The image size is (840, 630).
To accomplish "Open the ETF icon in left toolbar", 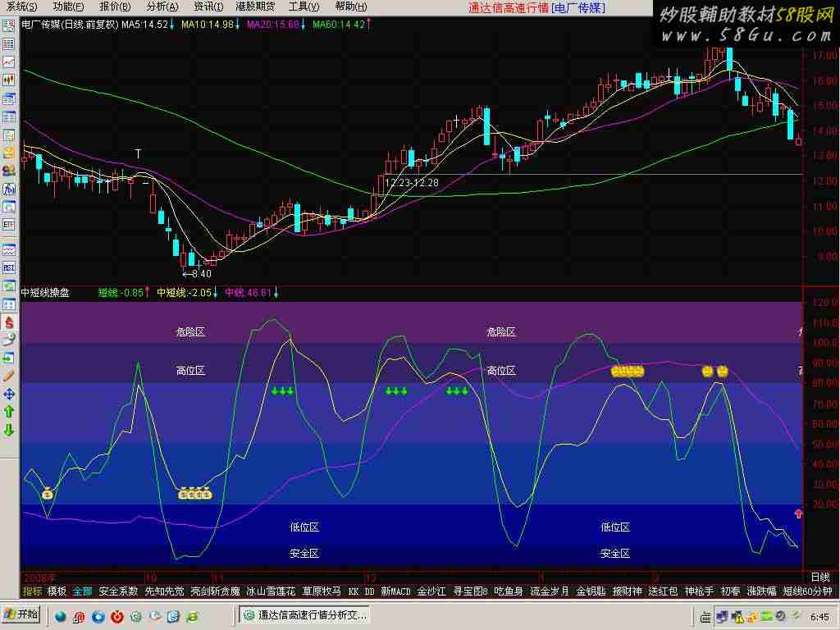I will 8,225.
